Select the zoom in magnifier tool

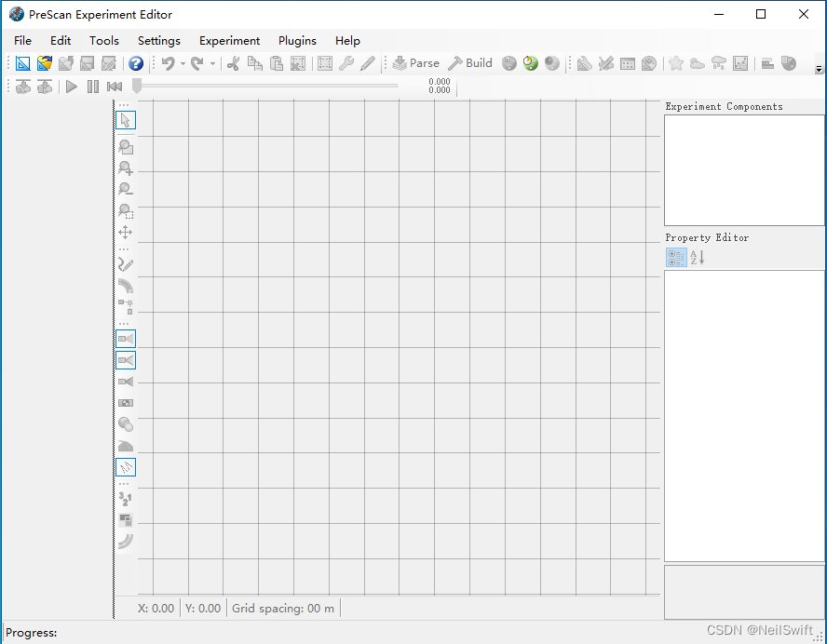coord(126,168)
